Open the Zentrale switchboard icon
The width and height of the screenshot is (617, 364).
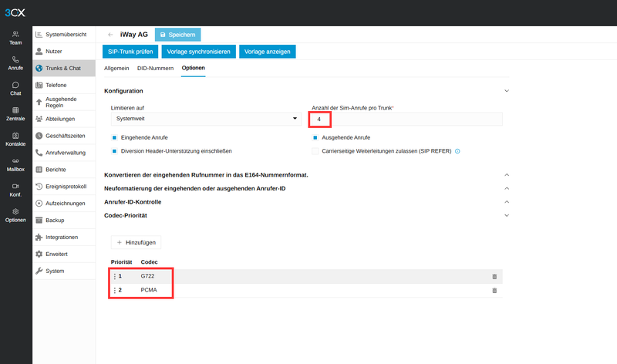pyautogui.click(x=15, y=110)
